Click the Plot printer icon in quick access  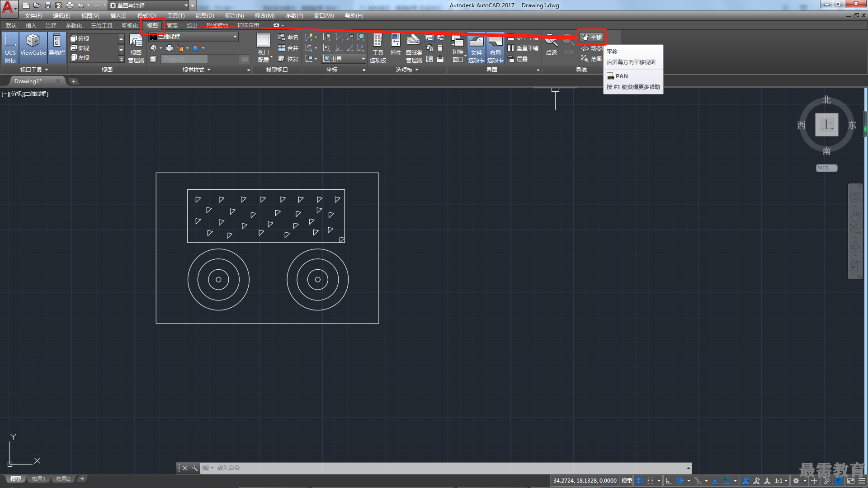click(70, 5)
